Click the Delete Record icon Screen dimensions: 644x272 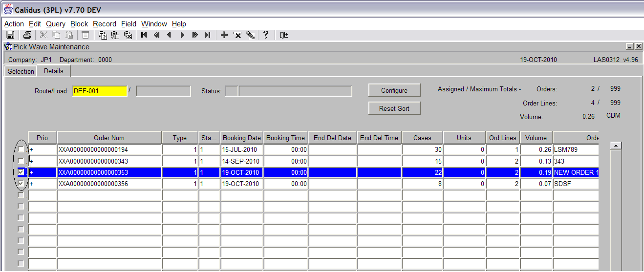(237, 35)
